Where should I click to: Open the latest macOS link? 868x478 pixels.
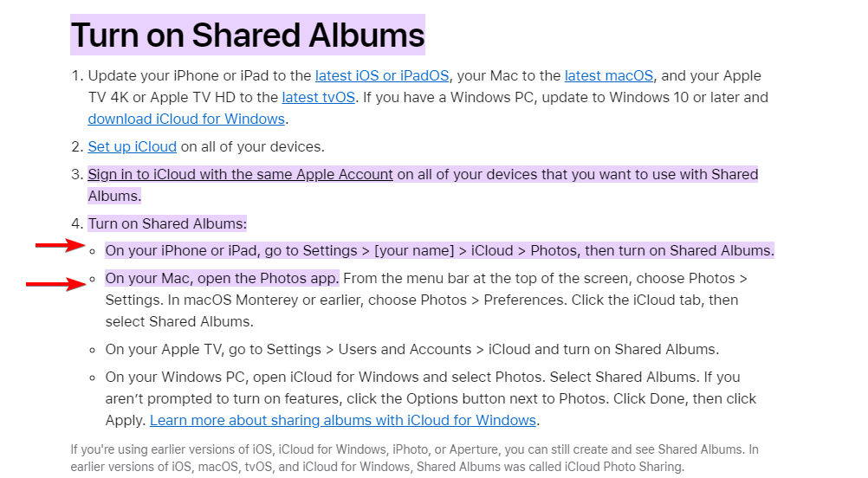[609, 75]
